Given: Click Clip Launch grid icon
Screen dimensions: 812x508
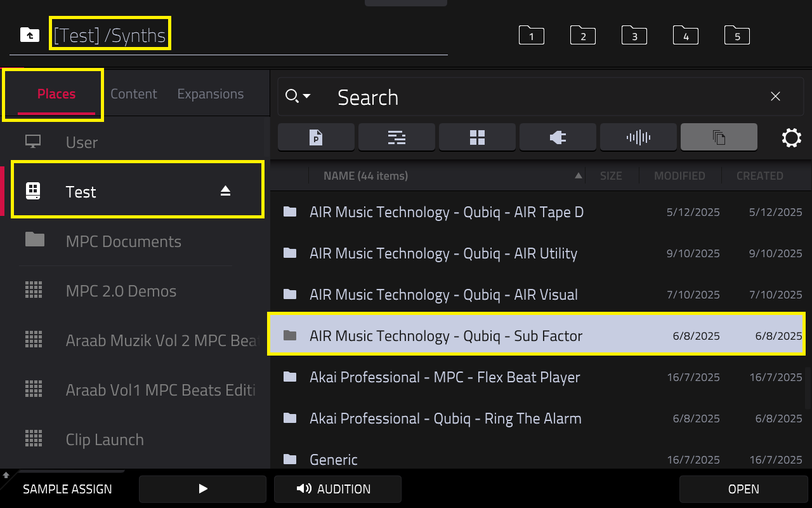Looking at the screenshot, I should click(x=34, y=438).
